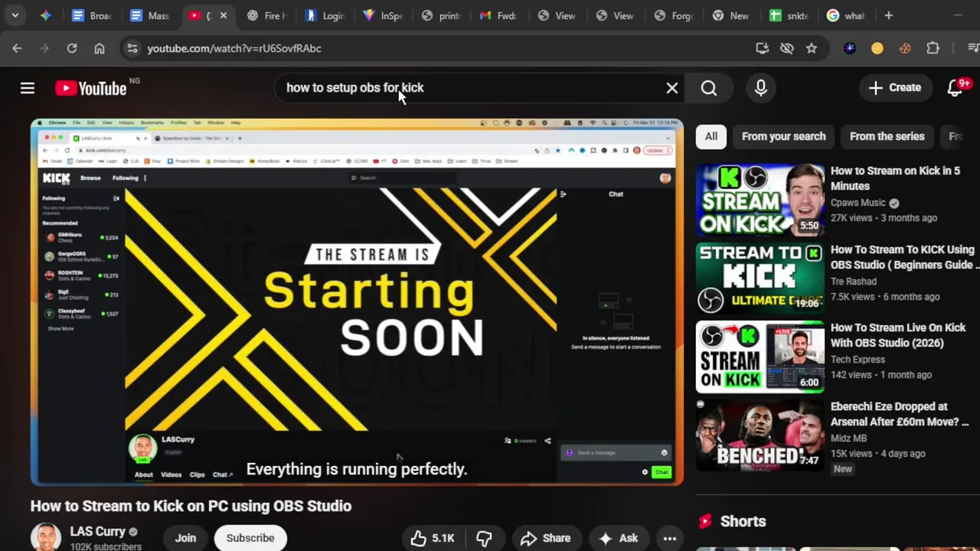Open the notifications bell
This screenshot has height=551, width=980.
click(x=955, y=88)
